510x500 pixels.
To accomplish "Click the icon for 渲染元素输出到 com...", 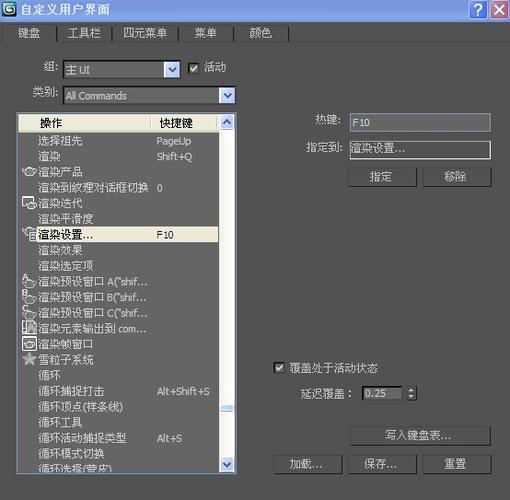I will pos(29,328).
